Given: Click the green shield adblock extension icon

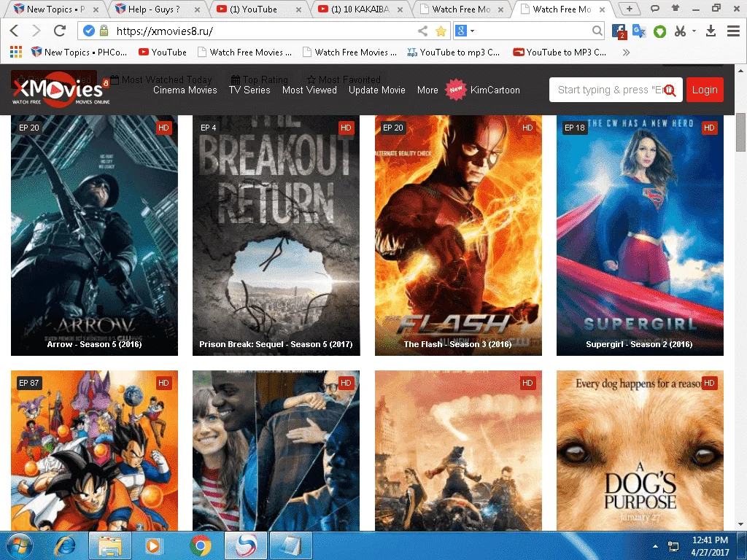Looking at the screenshot, I should click(659, 31).
